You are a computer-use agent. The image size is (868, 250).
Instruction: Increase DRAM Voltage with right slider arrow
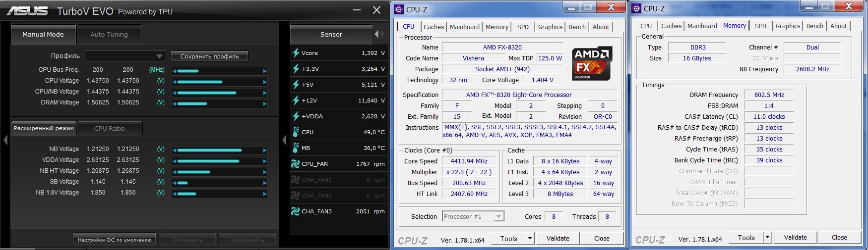click(264, 104)
